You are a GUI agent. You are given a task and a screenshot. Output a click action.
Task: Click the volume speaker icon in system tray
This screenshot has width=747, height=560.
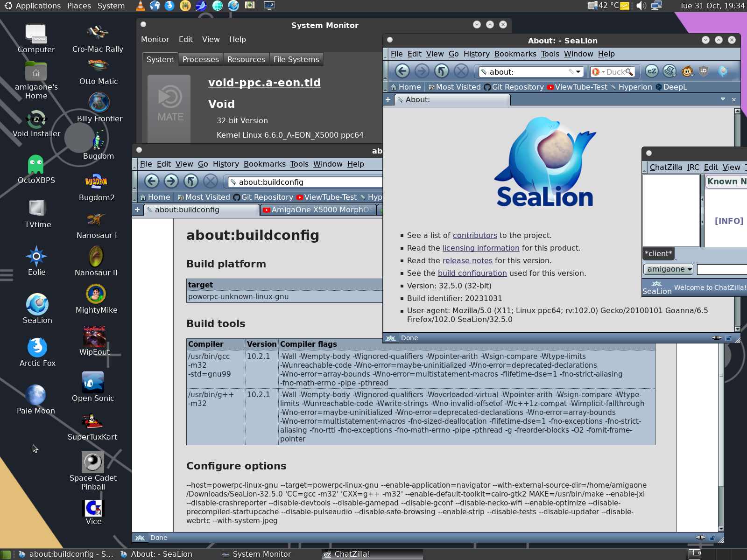click(x=641, y=6)
